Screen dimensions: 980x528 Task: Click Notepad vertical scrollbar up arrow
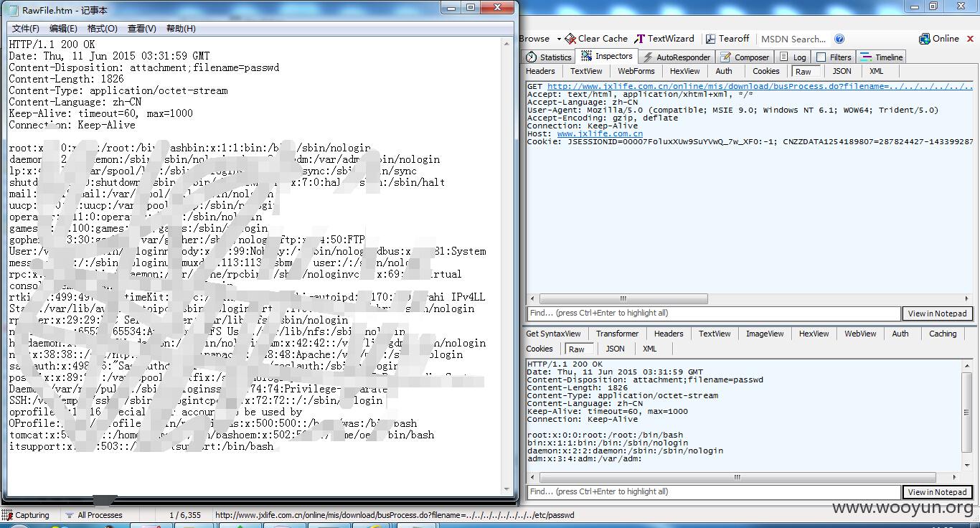[x=507, y=43]
